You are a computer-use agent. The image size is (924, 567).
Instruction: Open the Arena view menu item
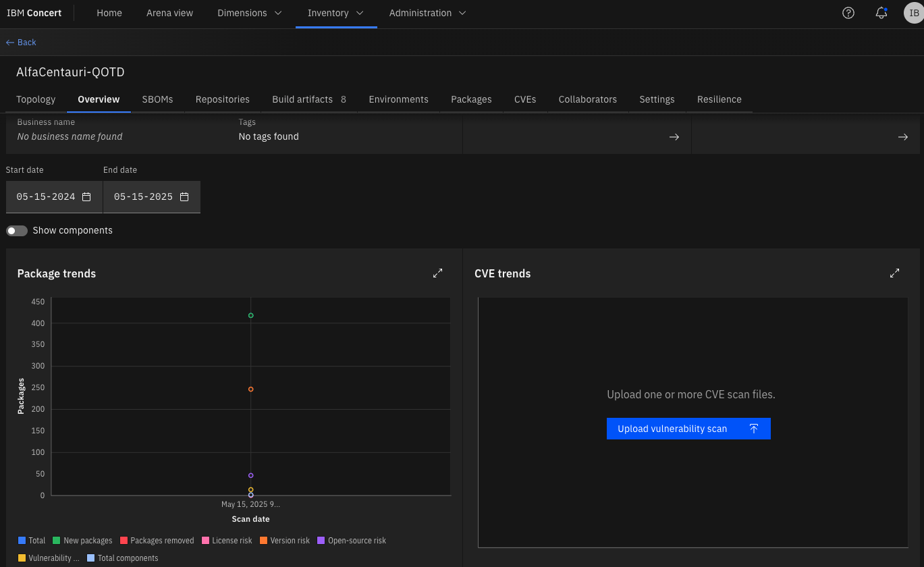pos(169,13)
